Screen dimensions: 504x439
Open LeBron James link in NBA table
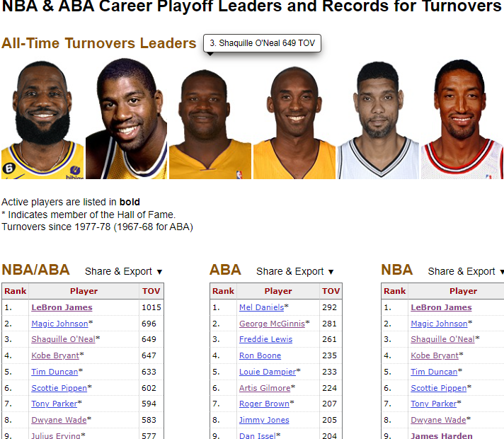point(441,307)
